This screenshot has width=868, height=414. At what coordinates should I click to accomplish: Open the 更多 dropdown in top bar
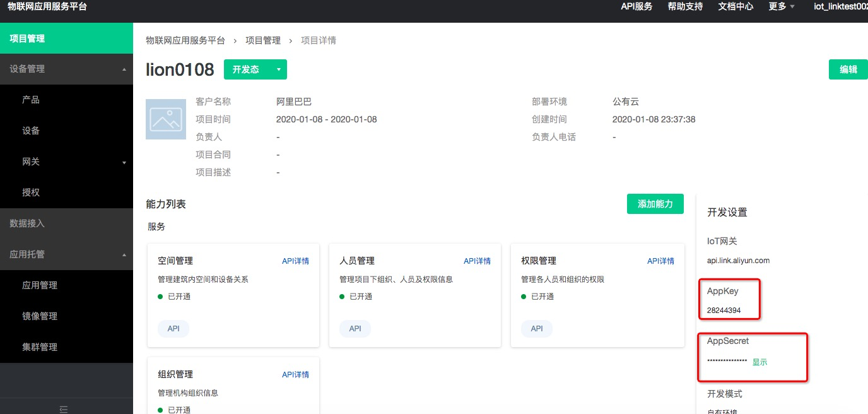click(782, 6)
